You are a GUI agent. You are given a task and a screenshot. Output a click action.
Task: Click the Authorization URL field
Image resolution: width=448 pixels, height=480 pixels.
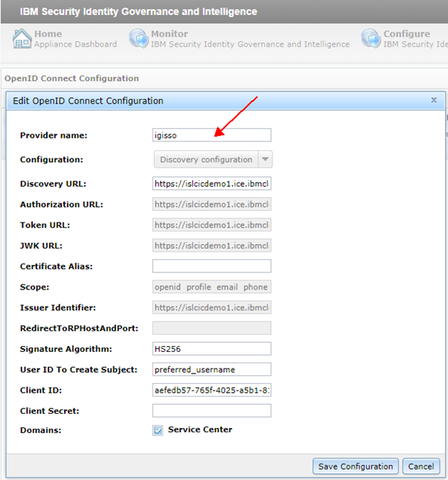[212, 204]
